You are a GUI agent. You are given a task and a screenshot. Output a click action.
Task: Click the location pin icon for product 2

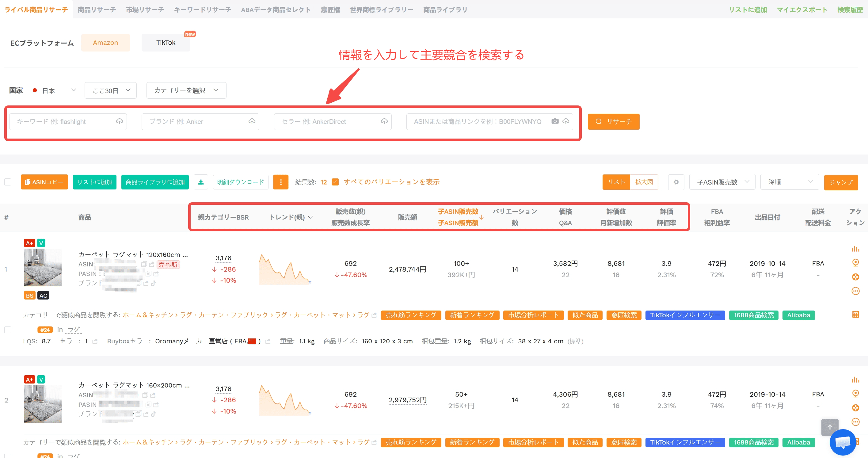tap(855, 393)
